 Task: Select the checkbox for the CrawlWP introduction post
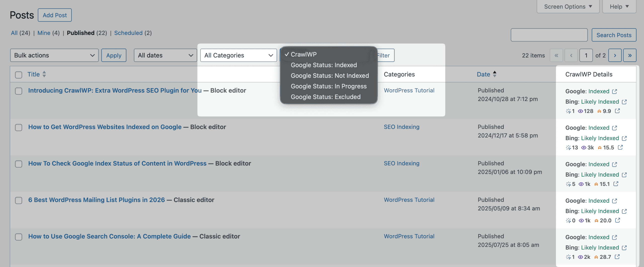(x=18, y=91)
